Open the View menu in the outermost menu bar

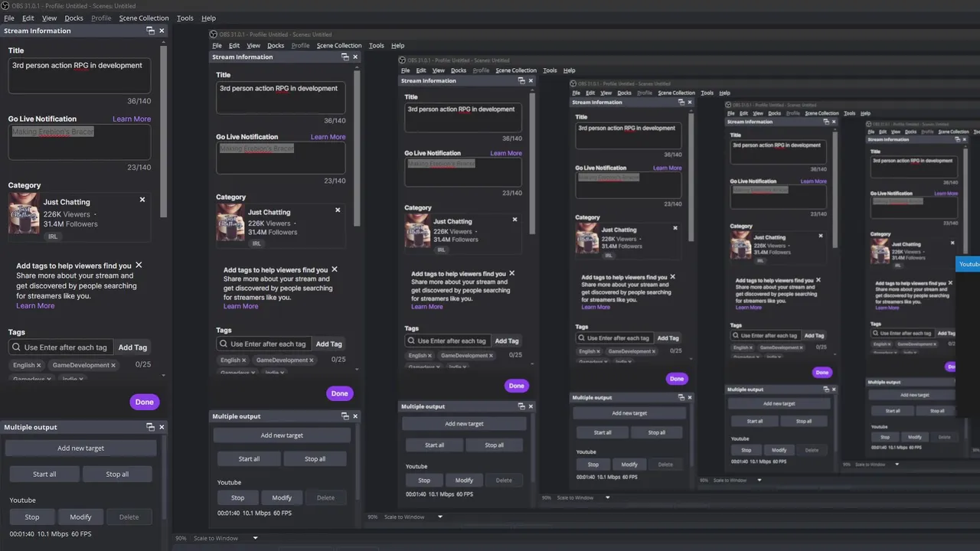pyautogui.click(x=50, y=18)
